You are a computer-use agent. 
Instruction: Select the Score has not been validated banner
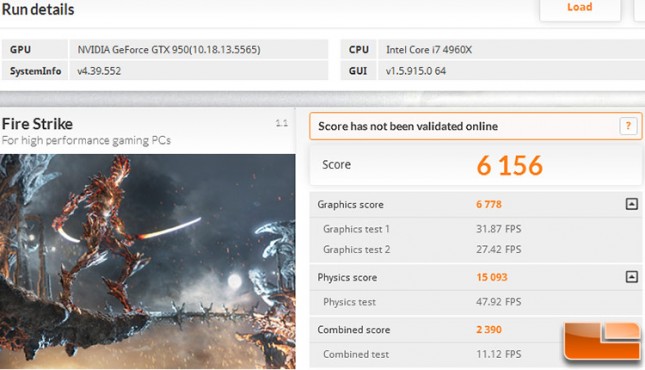point(475,126)
